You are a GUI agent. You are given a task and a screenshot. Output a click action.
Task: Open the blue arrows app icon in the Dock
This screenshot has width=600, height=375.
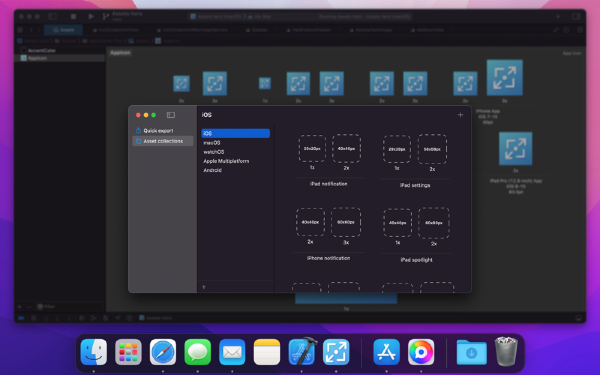pyautogui.click(x=336, y=352)
